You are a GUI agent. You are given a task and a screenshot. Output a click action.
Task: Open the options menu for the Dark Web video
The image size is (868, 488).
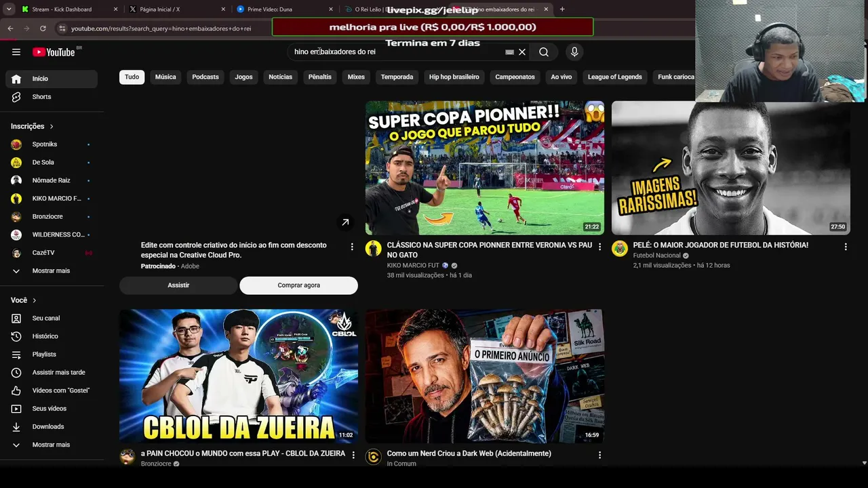pyautogui.click(x=599, y=455)
